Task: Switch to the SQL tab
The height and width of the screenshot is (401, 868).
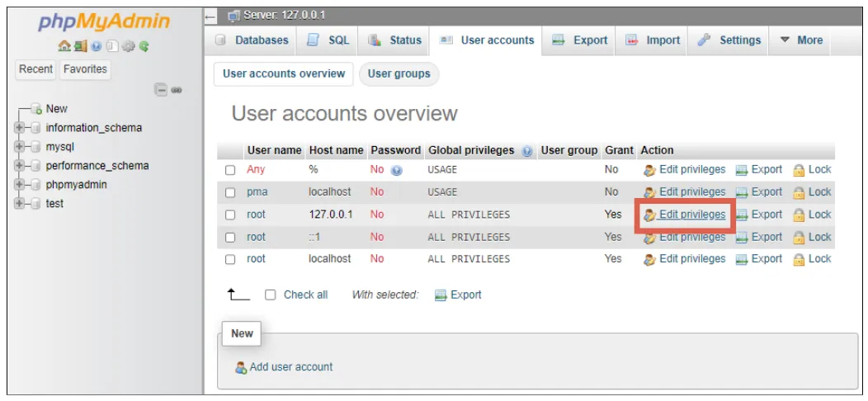Action: pyautogui.click(x=328, y=40)
